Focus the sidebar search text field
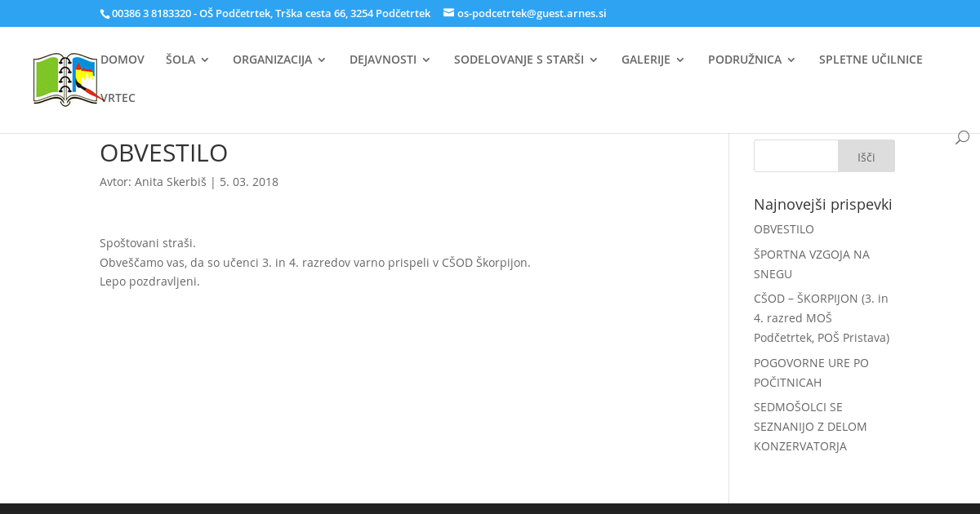Image resolution: width=980 pixels, height=514 pixels. (795, 156)
